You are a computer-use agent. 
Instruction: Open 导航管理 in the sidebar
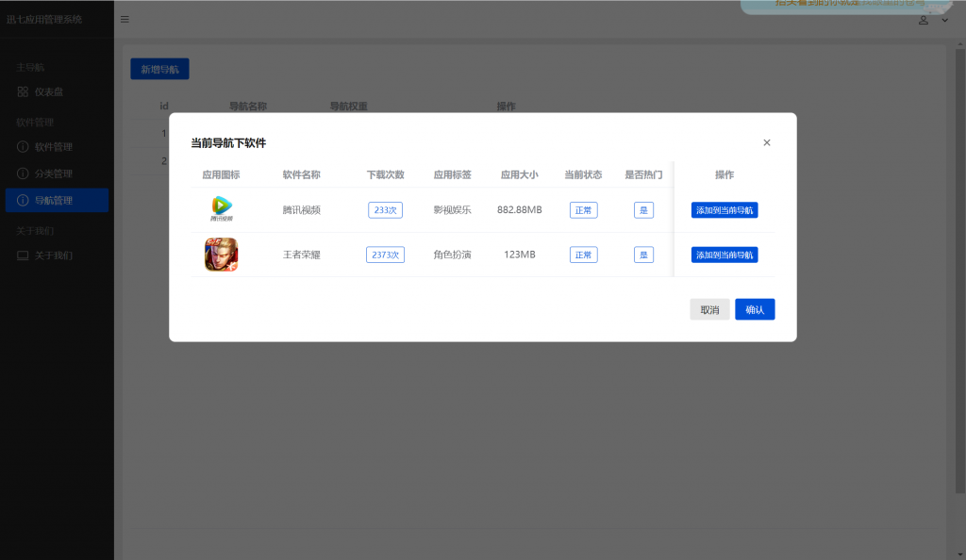57,200
